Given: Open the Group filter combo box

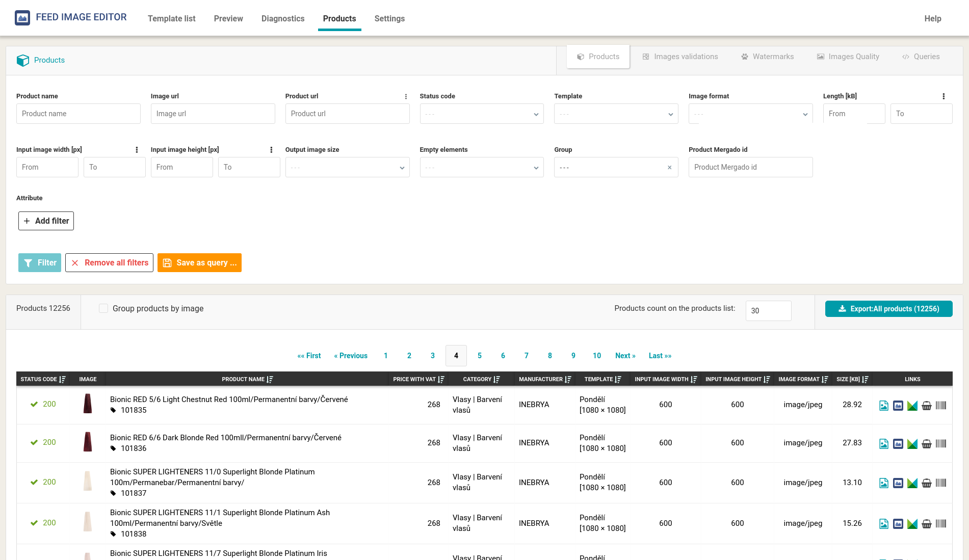Looking at the screenshot, I should click(616, 167).
